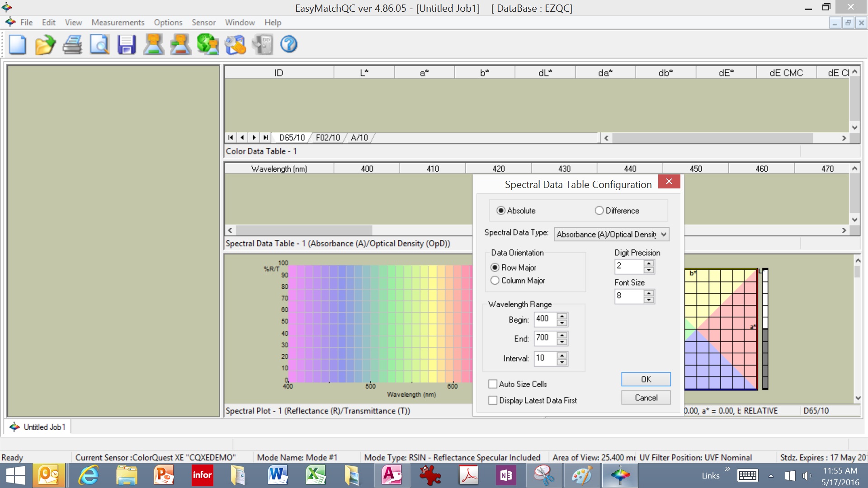Save the job with the floppy icon
The image size is (868, 488).
[127, 44]
